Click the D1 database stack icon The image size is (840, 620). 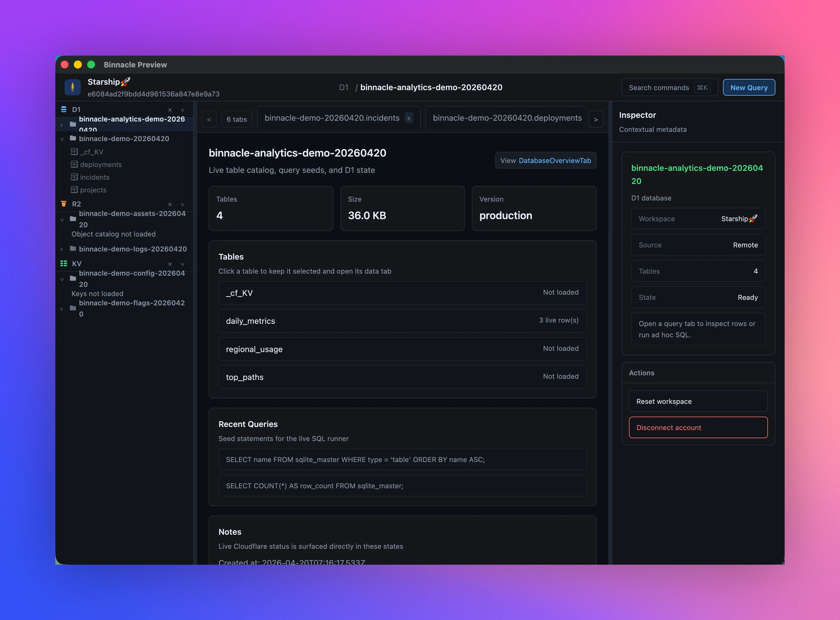coord(64,109)
